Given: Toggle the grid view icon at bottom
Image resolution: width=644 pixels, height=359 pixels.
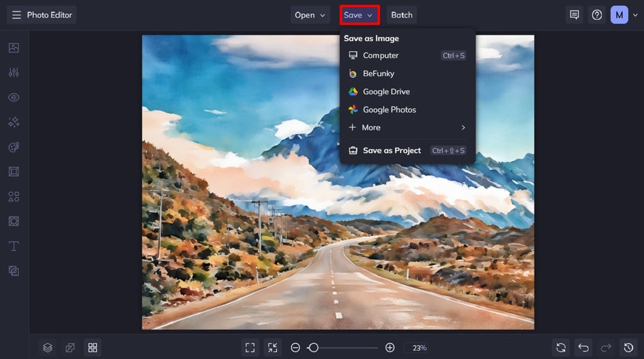Looking at the screenshot, I should tap(93, 347).
